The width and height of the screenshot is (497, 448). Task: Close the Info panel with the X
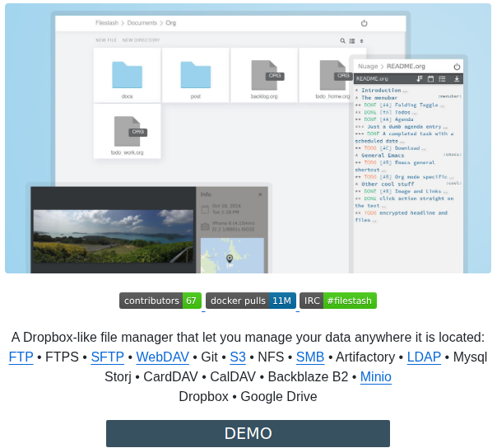260,194
